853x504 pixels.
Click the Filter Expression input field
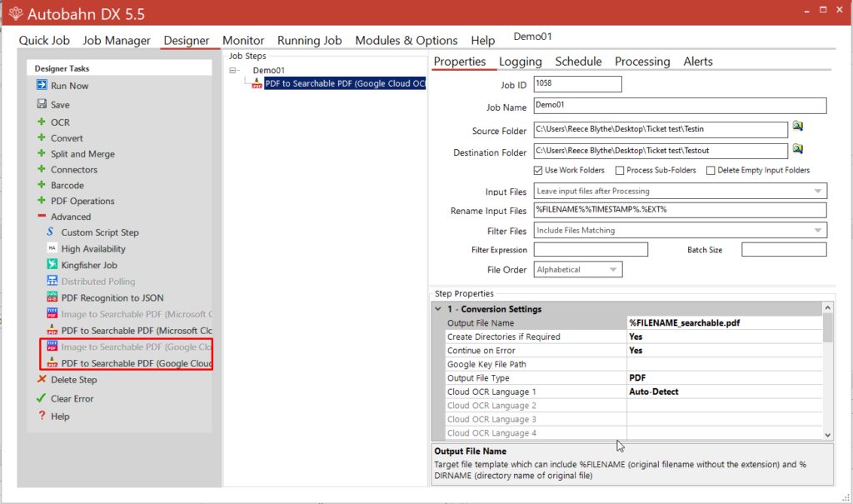click(x=591, y=249)
